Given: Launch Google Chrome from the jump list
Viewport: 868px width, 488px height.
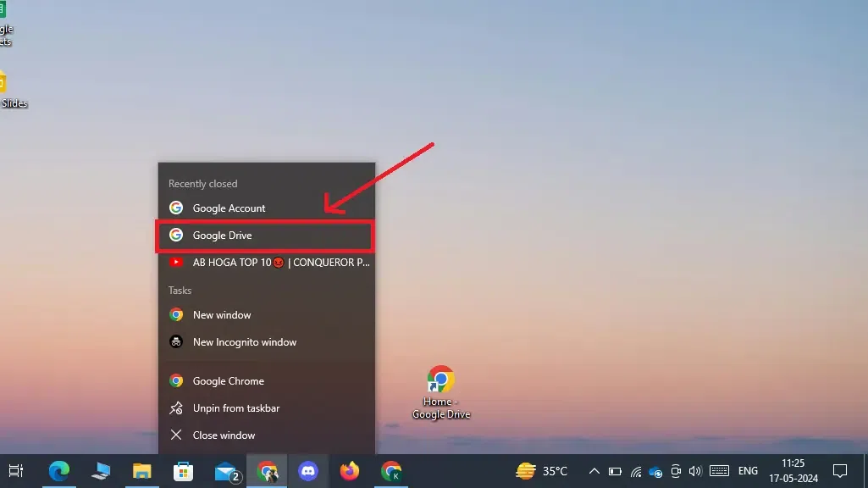Looking at the screenshot, I should click(266, 381).
